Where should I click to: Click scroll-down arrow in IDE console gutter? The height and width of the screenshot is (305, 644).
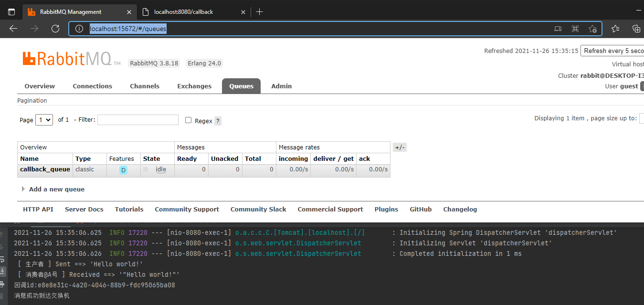coord(2,247)
